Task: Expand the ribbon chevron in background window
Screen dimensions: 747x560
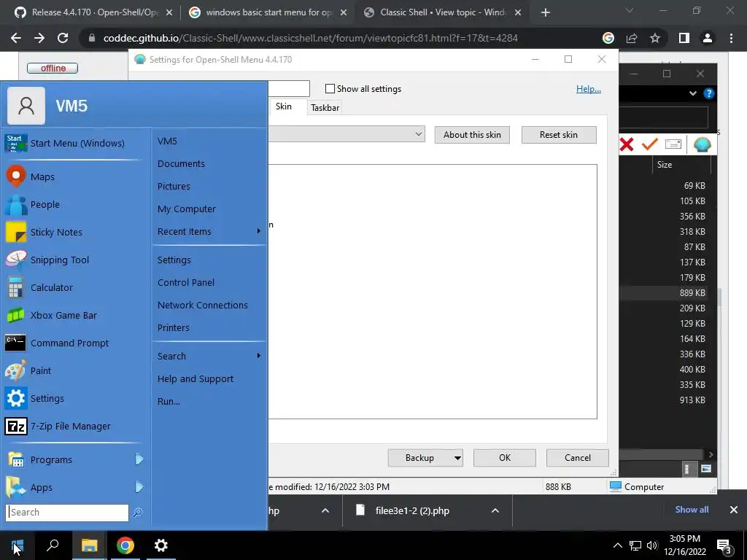Action: click(x=693, y=93)
